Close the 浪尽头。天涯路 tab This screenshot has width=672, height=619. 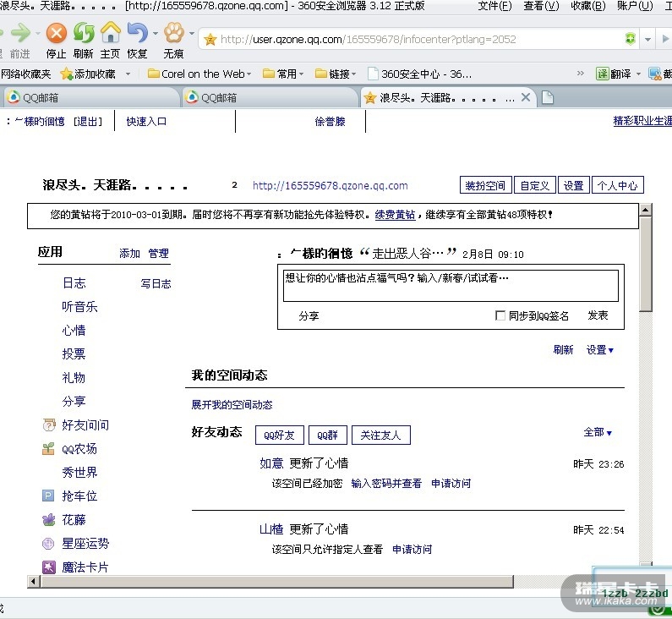tap(526, 97)
